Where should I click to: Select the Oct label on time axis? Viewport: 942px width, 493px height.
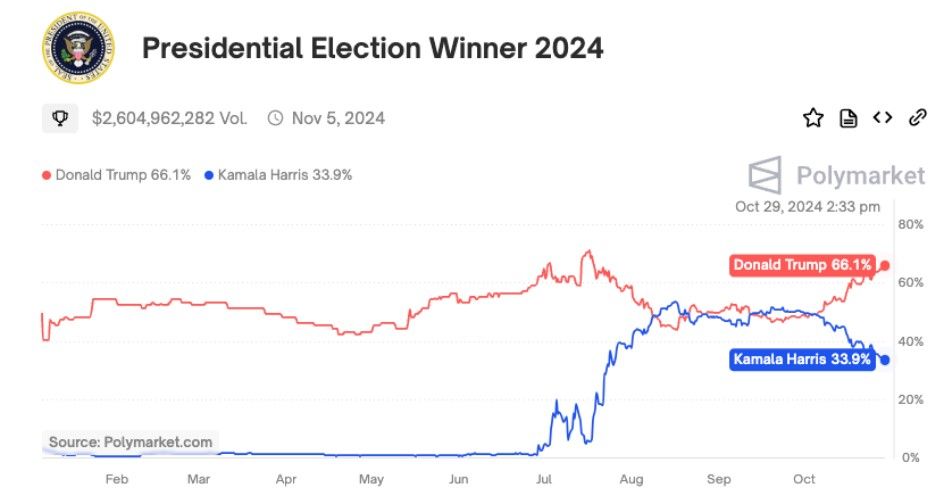coord(804,479)
